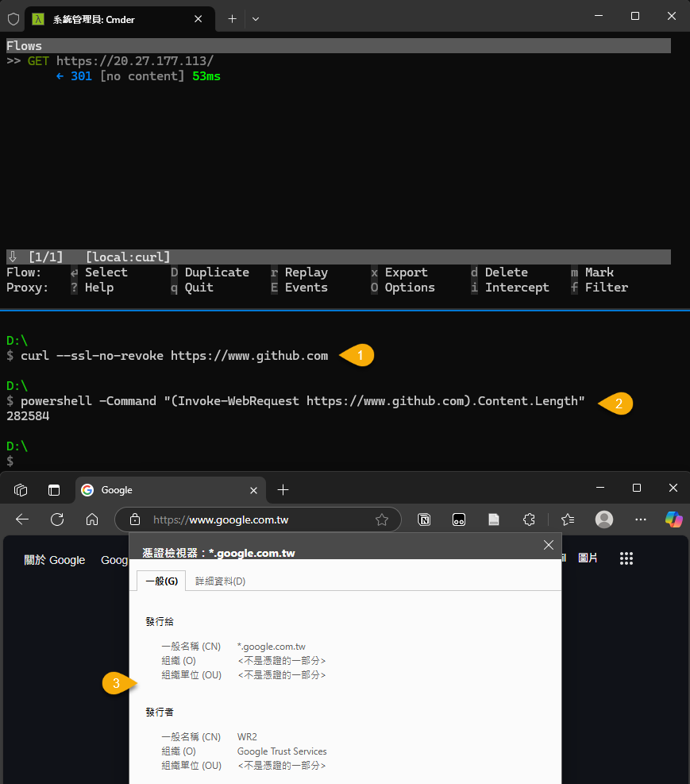Open the Google apps grid
690x784 pixels.
tap(626, 558)
